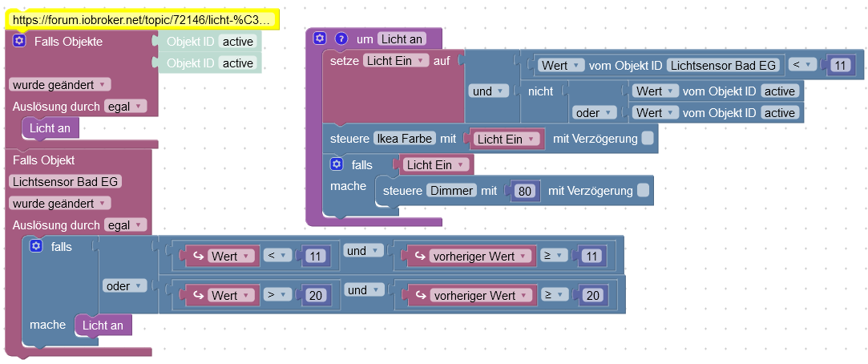Open 'Wert' dropdown in row right of inner 'oder'

pyautogui.click(x=656, y=113)
